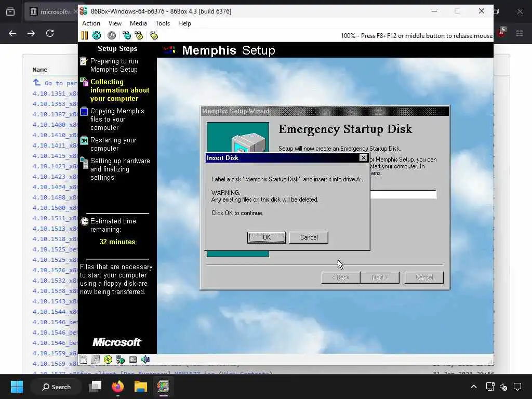The width and height of the screenshot is (532, 399).
Task: Send Ctrl+Alt+Esc using the toolbar icon
Action: pos(139,35)
